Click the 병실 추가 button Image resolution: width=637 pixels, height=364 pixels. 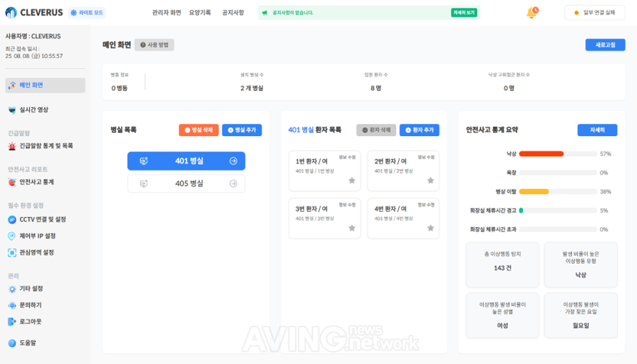tap(242, 130)
